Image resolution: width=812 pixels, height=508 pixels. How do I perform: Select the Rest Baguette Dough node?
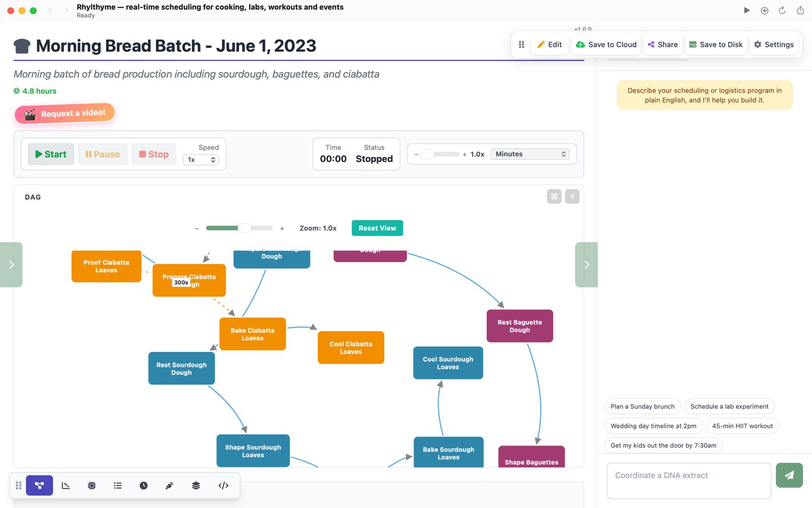(x=520, y=326)
